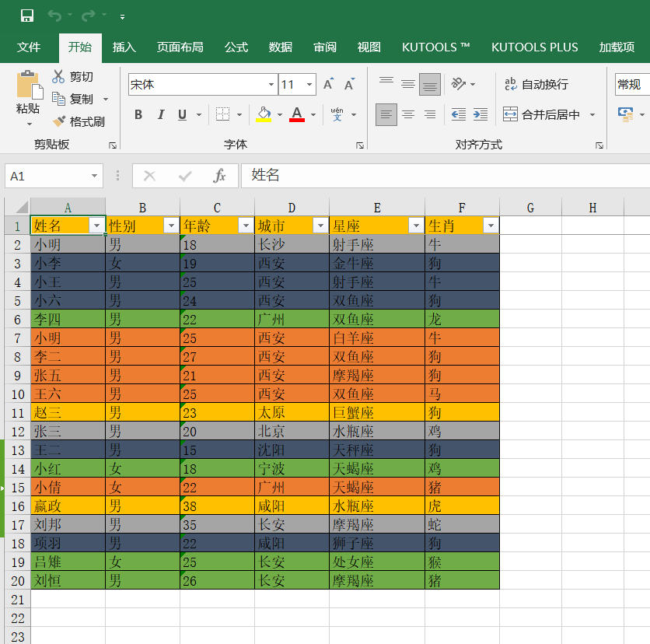This screenshot has width=650, height=644.
Task: Apply red font color
Action: (x=297, y=114)
